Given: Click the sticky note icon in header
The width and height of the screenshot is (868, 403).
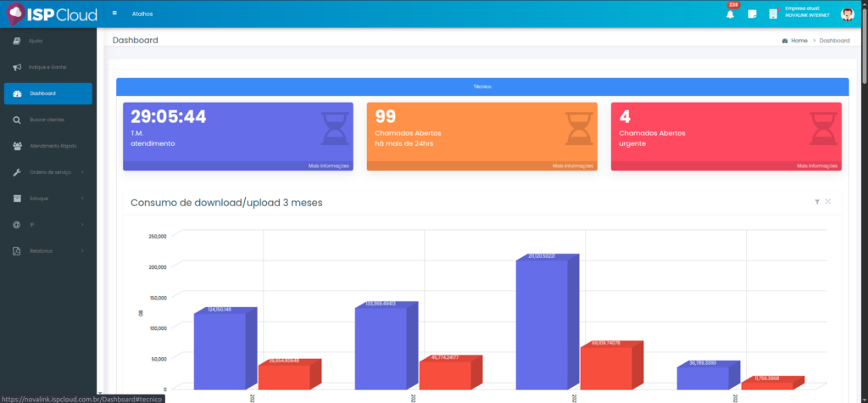Looking at the screenshot, I should coord(752,14).
